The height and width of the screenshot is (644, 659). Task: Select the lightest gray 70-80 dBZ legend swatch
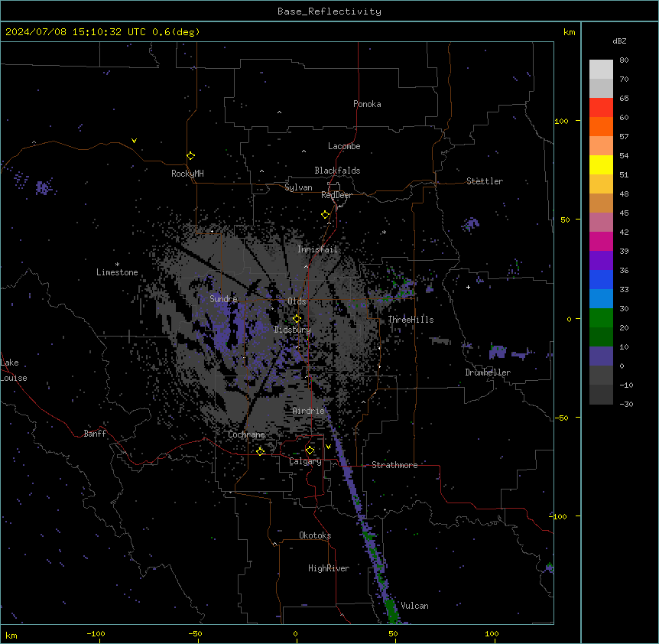601,70
